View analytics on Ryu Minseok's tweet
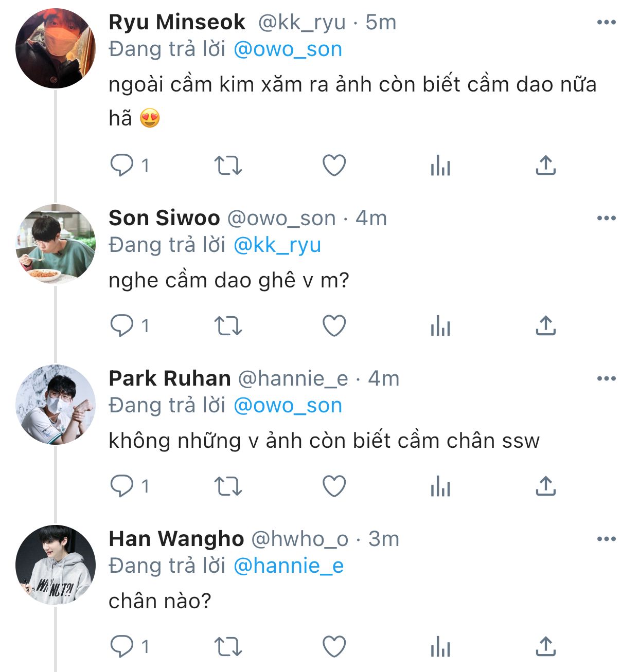 (440, 166)
